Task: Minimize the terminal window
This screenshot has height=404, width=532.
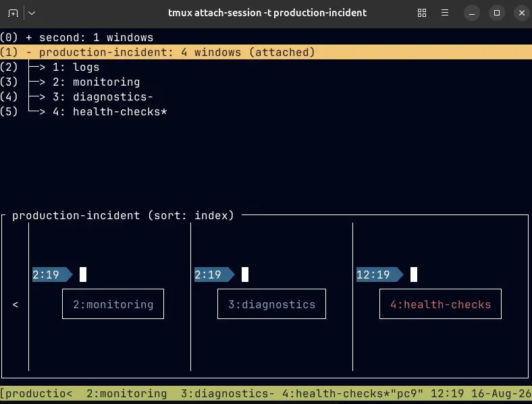Action: 472,13
